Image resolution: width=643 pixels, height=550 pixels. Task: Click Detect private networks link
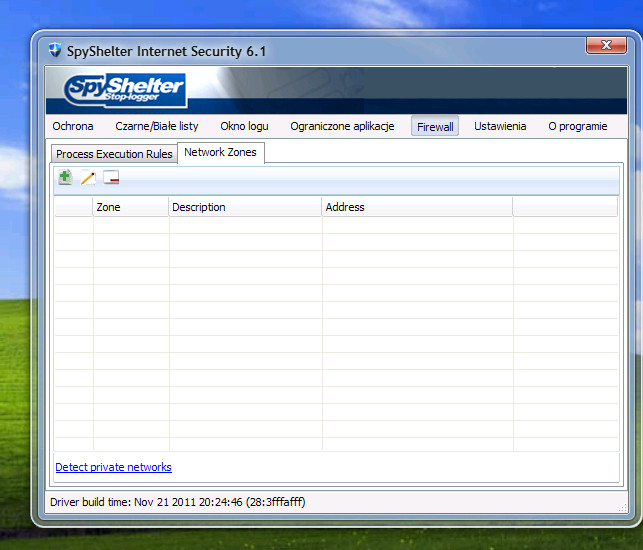coord(114,467)
